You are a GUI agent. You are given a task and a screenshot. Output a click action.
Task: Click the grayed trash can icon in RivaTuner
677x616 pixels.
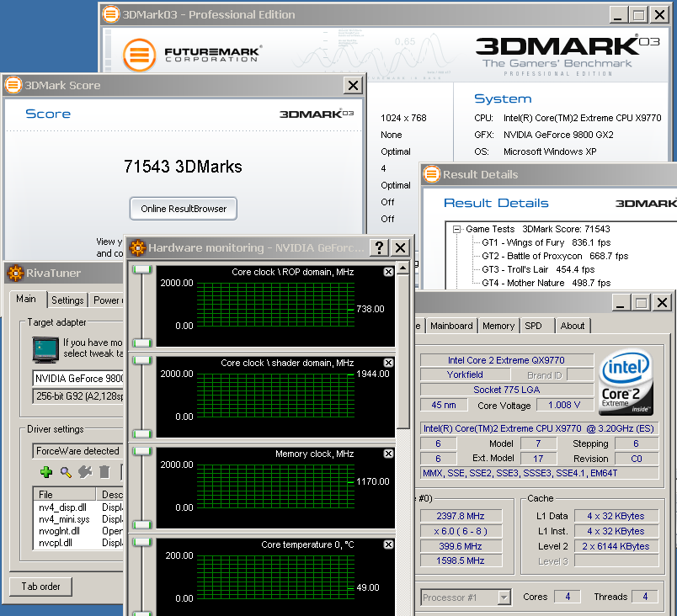point(104,472)
